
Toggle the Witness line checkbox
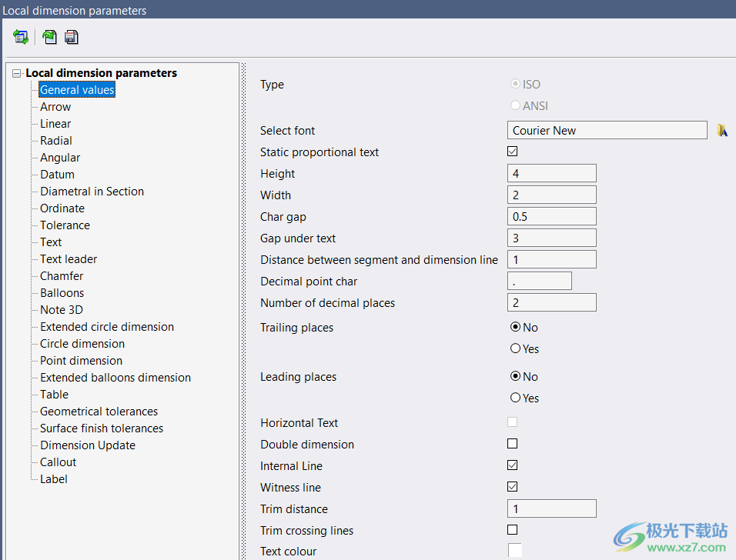512,486
